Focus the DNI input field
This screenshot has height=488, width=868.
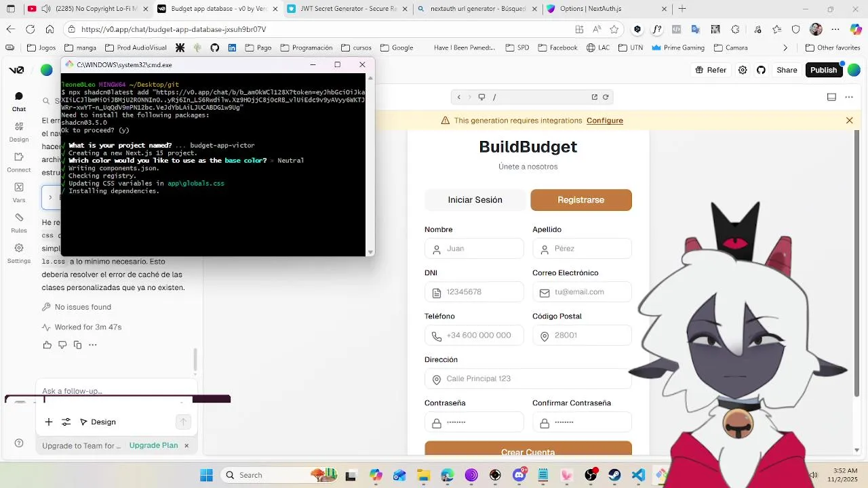474,292
